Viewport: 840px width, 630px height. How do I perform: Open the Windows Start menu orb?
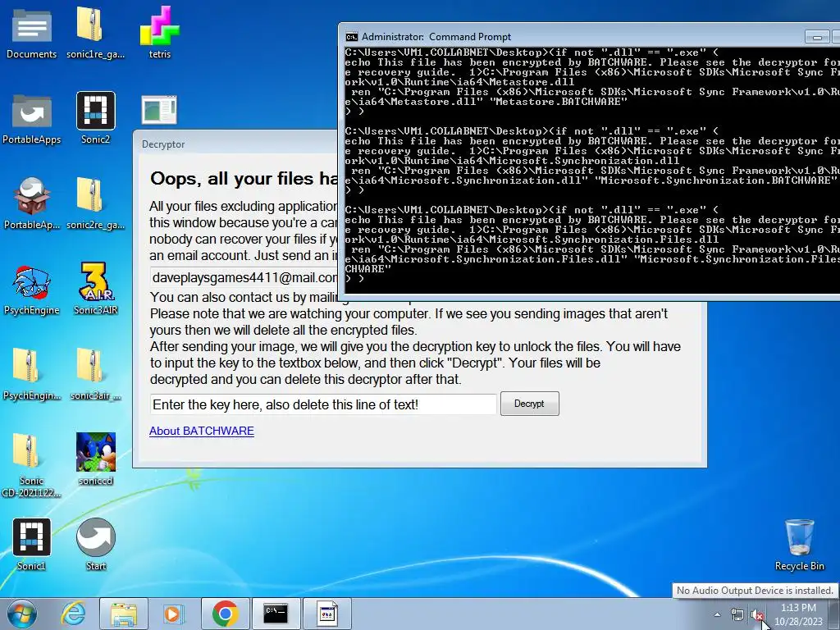point(22,614)
